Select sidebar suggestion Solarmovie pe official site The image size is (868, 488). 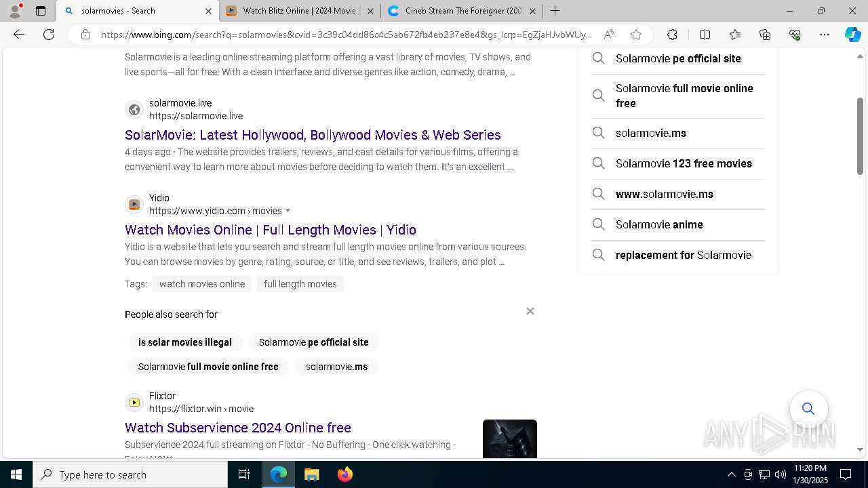pyautogui.click(x=678, y=58)
